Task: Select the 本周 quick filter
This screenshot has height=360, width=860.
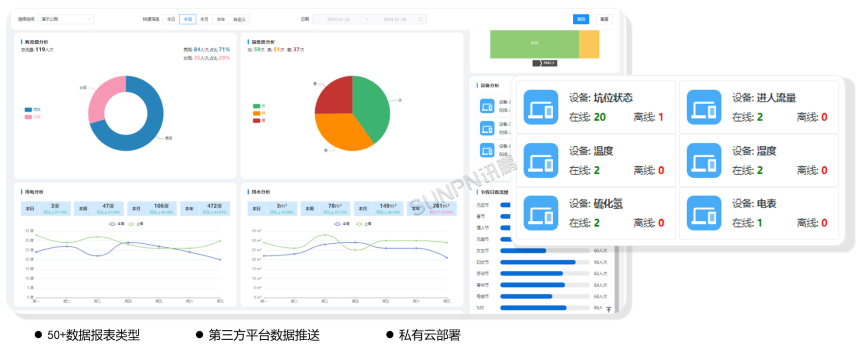Action: click(x=188, y=19)
